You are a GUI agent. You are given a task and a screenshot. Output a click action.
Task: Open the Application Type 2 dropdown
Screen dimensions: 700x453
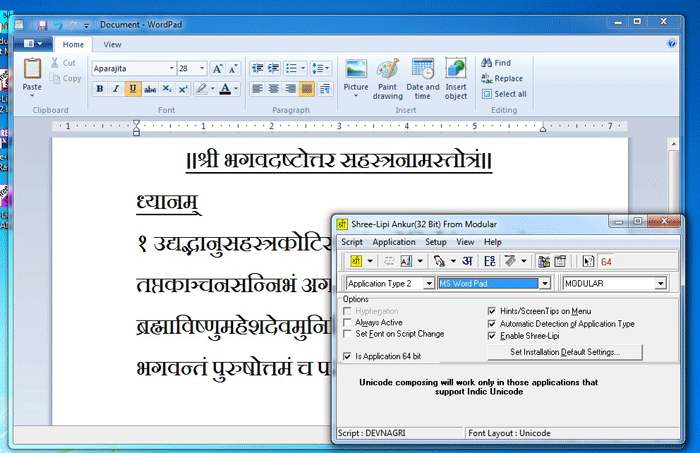coord(429,283)
